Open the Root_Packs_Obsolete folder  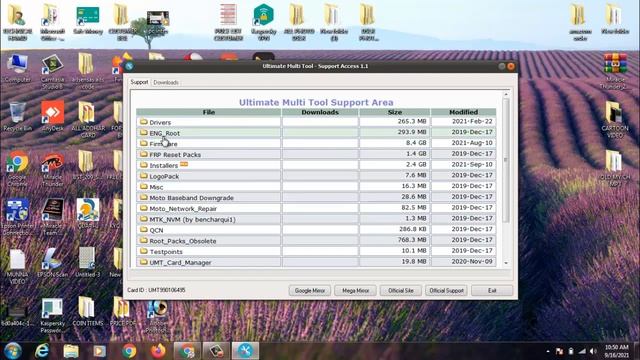click(x=316, y=241)
